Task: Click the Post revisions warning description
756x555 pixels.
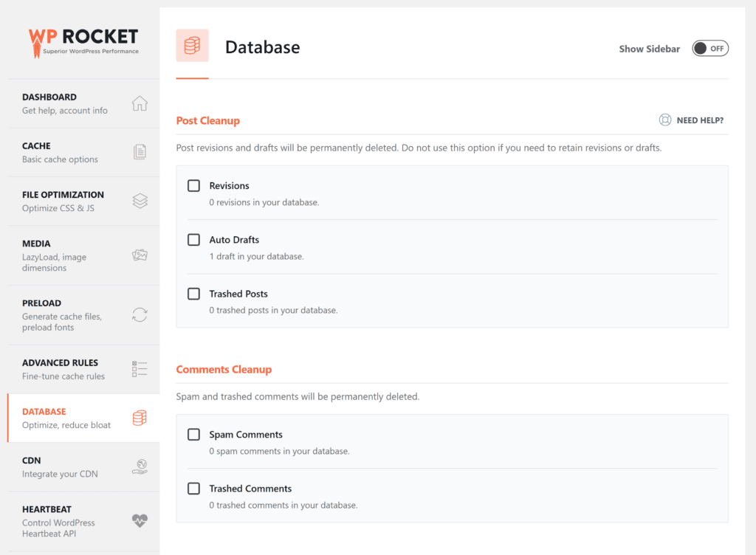Action: pos(419,148)
